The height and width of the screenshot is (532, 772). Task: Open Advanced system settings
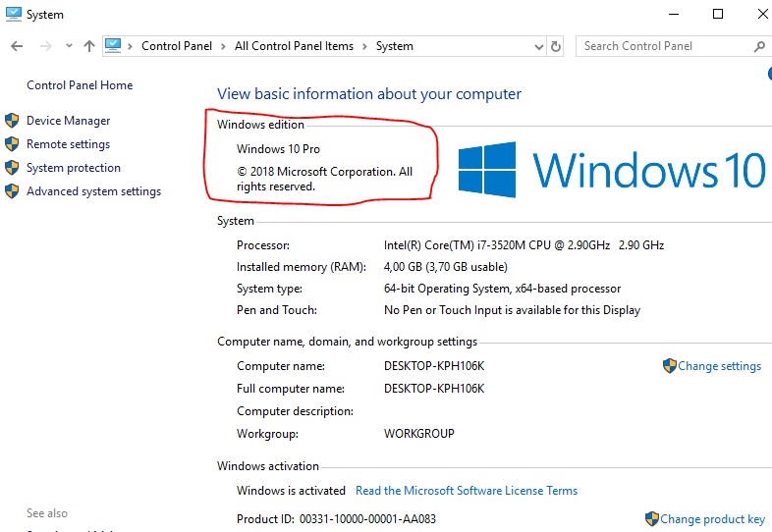(x=93, y=191)
